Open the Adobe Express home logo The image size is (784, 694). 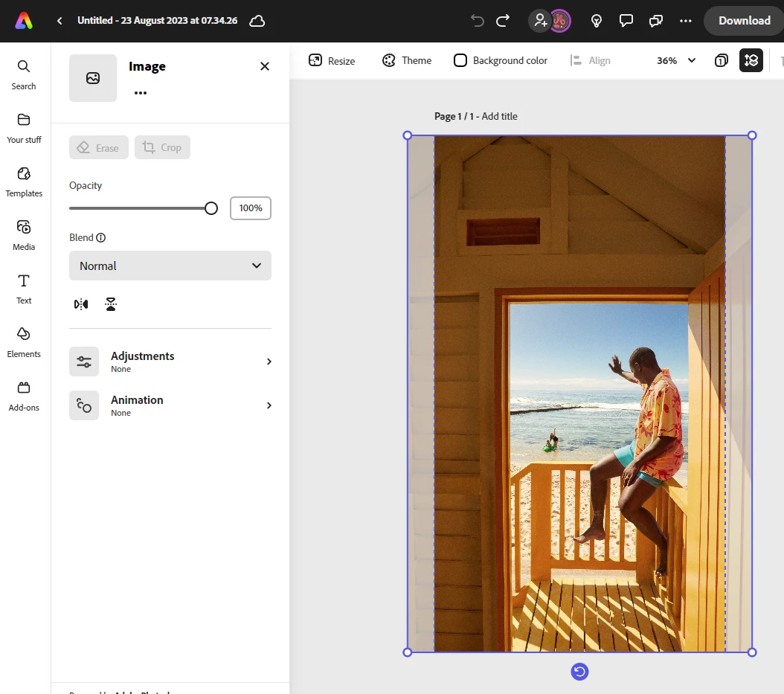pos(24,21)
